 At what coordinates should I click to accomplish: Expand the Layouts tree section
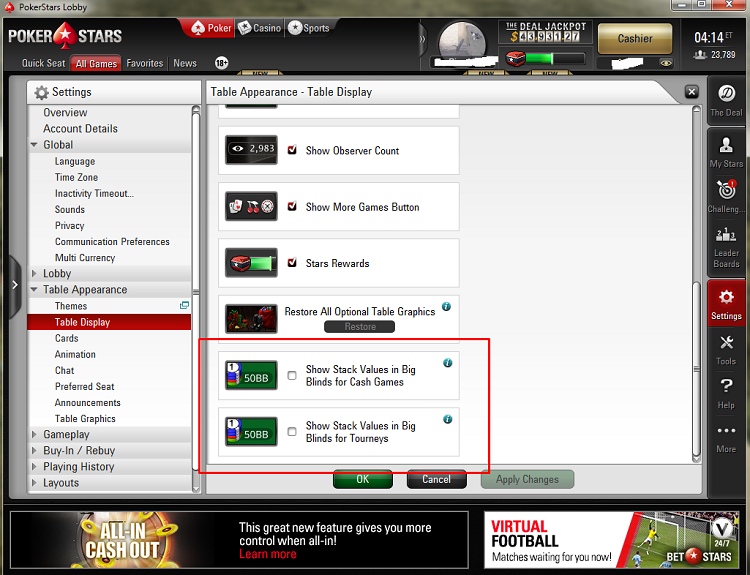click(x=34, y=483)
